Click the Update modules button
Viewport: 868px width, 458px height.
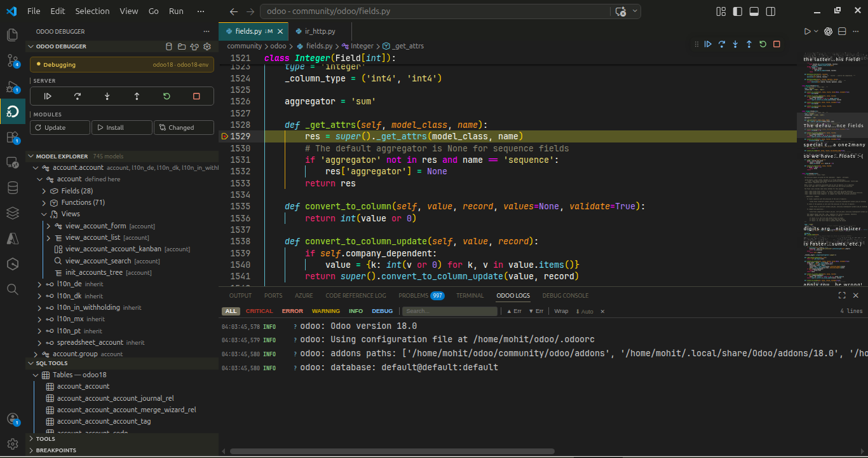(60, 127)
